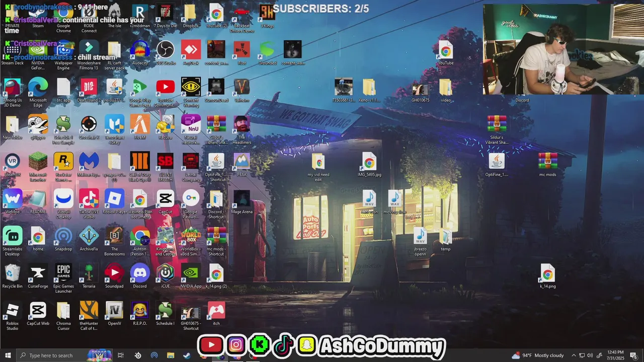Launch OBS Studio from the desktop
The image size is (644, 362).
tap(165, 53)
